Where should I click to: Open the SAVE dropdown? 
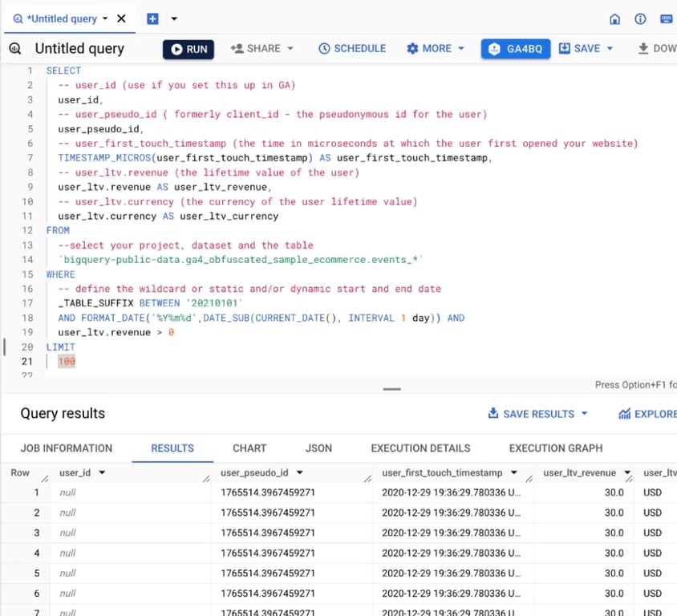tap(586, 48)
